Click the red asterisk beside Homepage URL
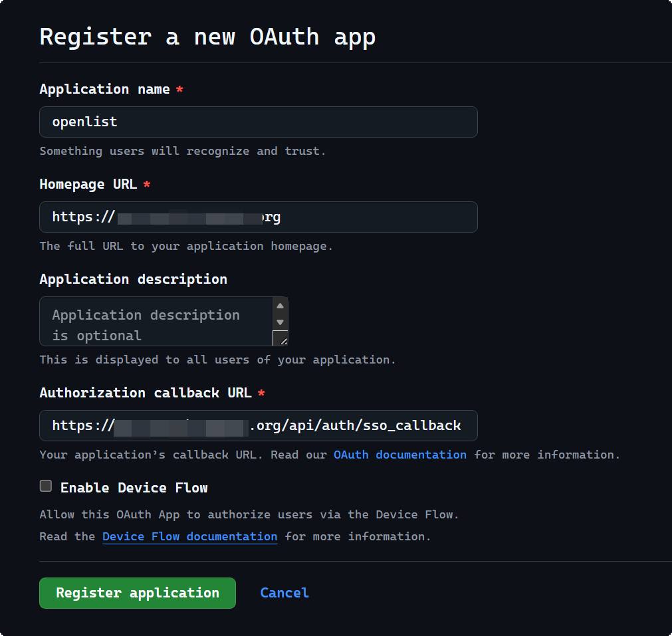Screen dimensions: 672x636 [147, 184]
